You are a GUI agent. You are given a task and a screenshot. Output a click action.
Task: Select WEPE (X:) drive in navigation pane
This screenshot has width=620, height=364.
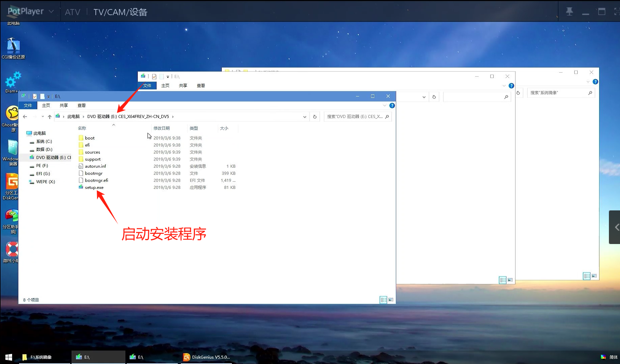[x=45, y=182]
